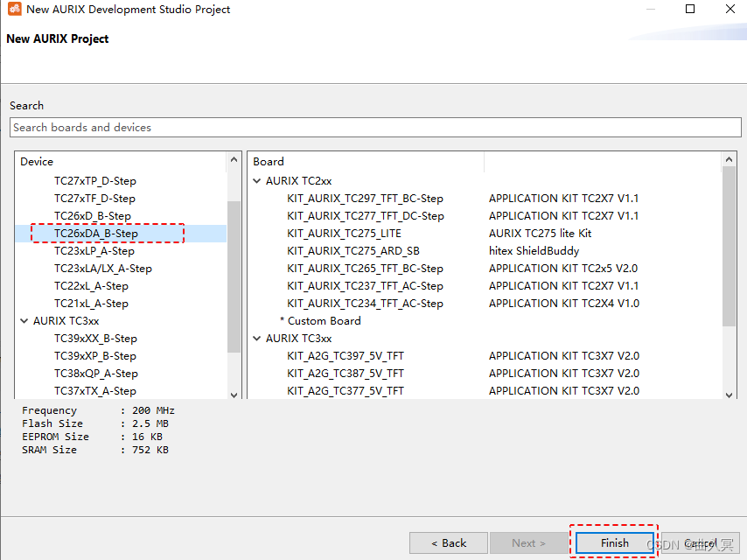Click the Board list scrollbar thumb
Screen dimensions: 747x560
click(729, 247)
